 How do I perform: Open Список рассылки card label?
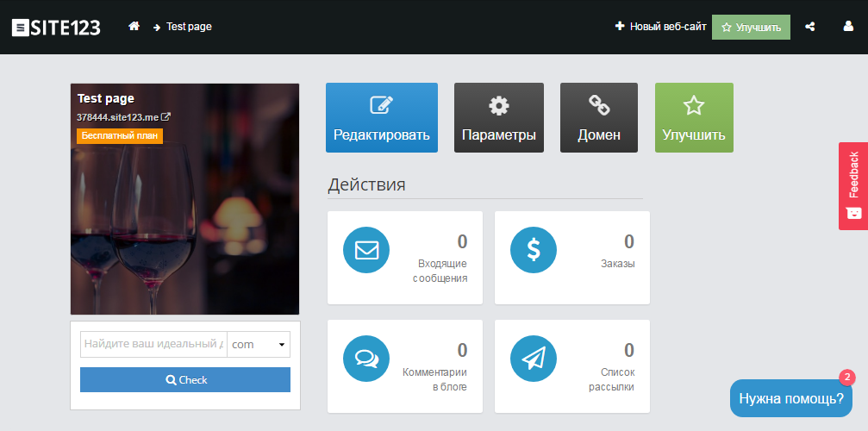point(612,379)
